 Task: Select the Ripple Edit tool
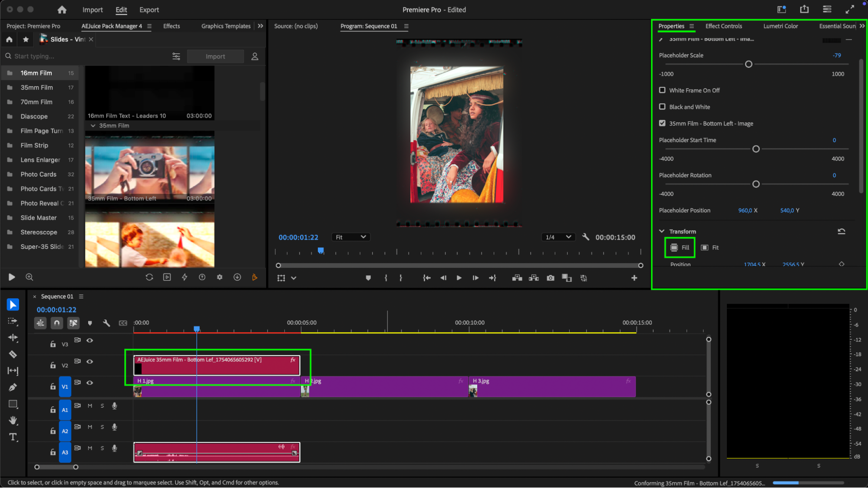point(13,338)
